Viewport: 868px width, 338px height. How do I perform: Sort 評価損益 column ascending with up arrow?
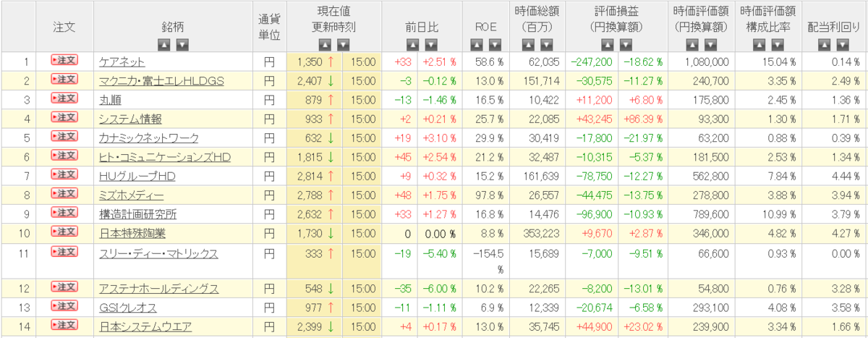[607, 45]
